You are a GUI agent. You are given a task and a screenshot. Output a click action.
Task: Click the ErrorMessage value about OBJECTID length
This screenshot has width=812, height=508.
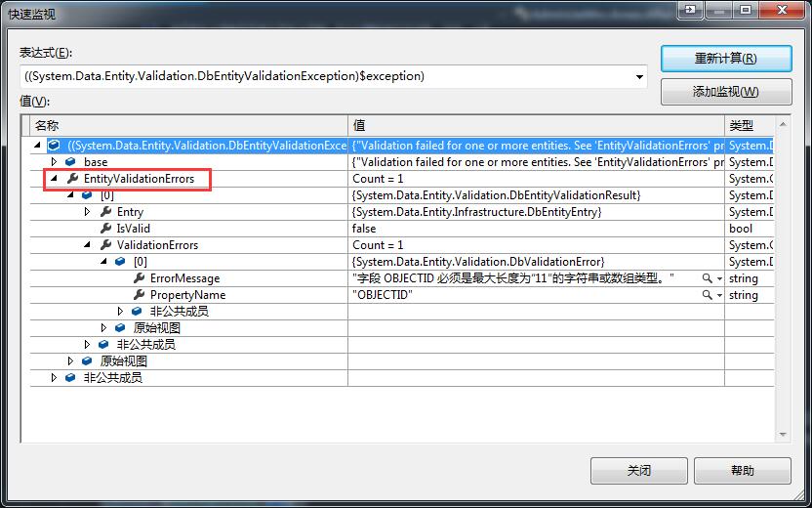click(x=512, y=278)
